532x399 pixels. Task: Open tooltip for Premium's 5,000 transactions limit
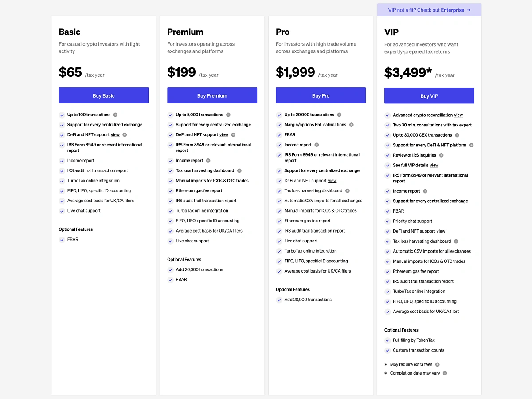[228, 115]
